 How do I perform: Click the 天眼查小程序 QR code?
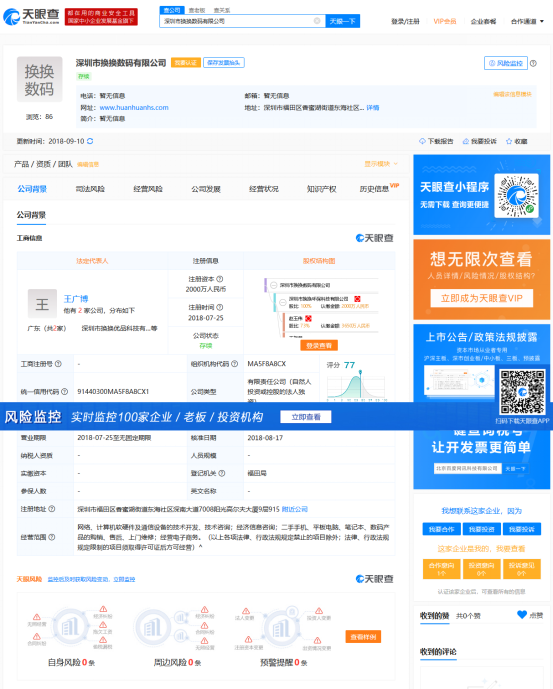(x=517, y=196)
